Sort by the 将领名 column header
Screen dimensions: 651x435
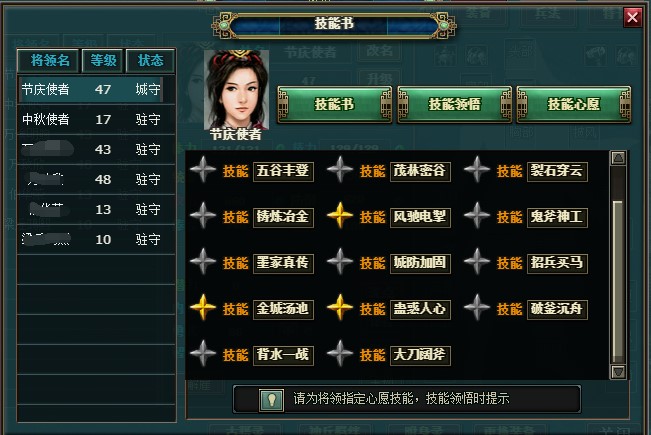[49, 61]
